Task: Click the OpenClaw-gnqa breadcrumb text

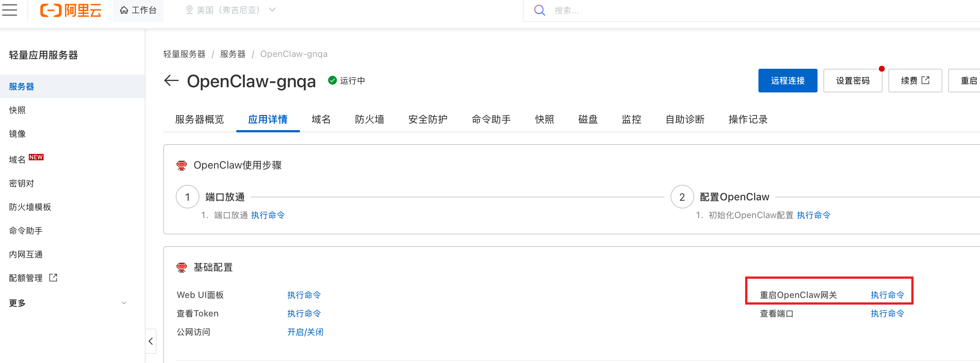Action: click(294, 54)
